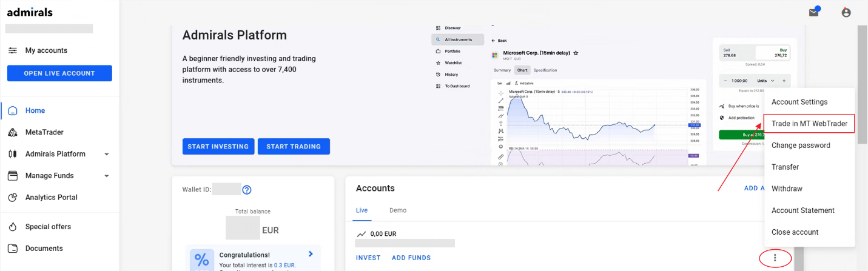Select Trade in MT WebTrader
This screenshot has height=271, width=868.
pos(809,124)
